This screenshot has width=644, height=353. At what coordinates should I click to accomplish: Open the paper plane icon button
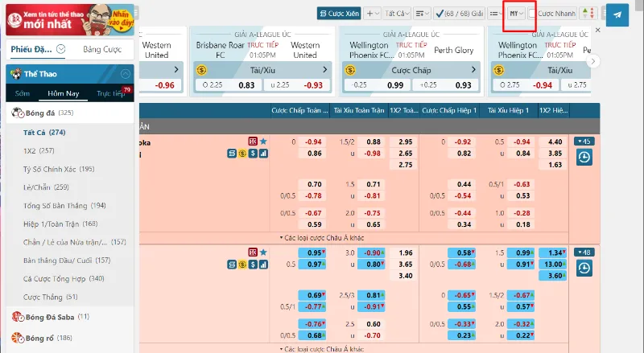(617, 14)
